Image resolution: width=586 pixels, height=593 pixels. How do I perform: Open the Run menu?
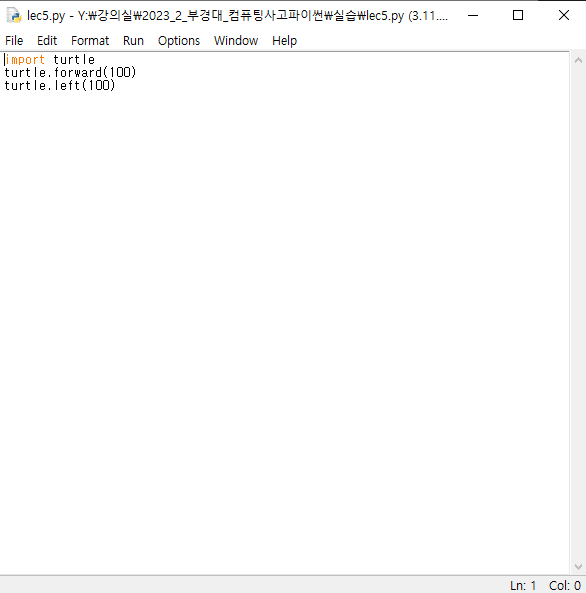[133, 40]
